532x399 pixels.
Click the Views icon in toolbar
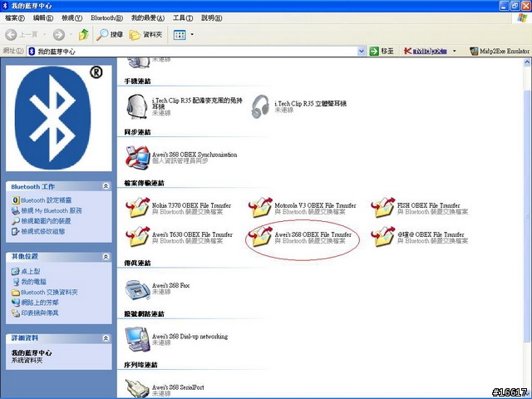coord(180,34)
